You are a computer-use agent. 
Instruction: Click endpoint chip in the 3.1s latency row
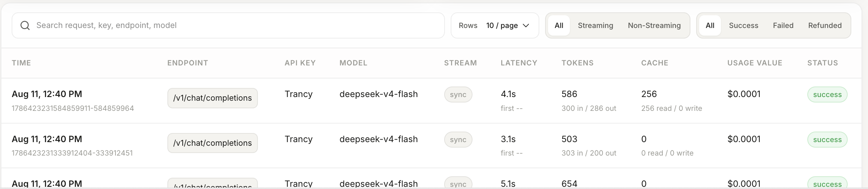[212, 143]
